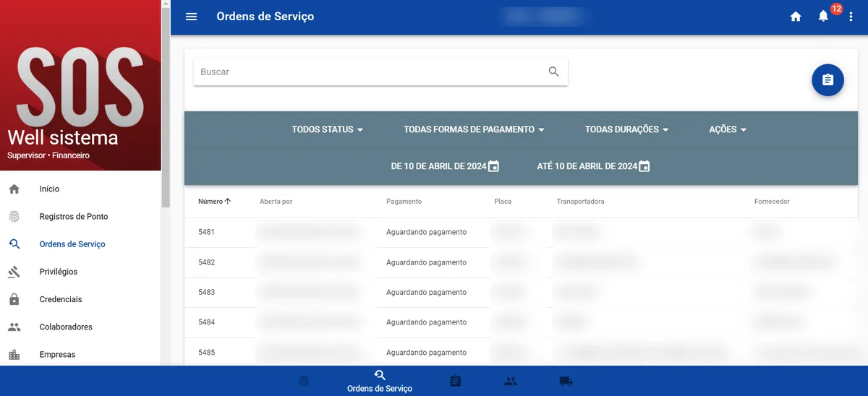Click Aguardando pagamento in row 5481
The image size is (868, 396).
coord(426,232)
